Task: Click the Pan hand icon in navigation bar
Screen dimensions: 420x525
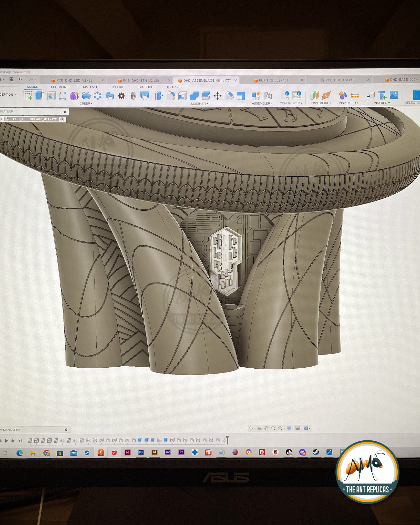Action: coord(267,428)
